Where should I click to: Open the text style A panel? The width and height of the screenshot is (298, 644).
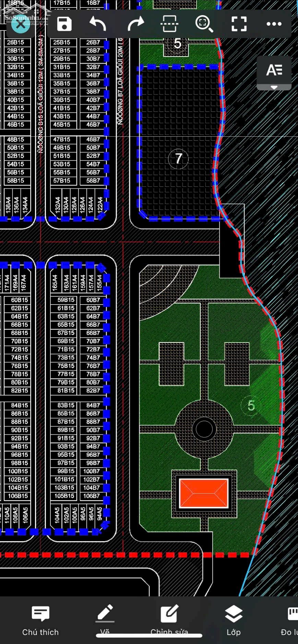tap(274, 70)
